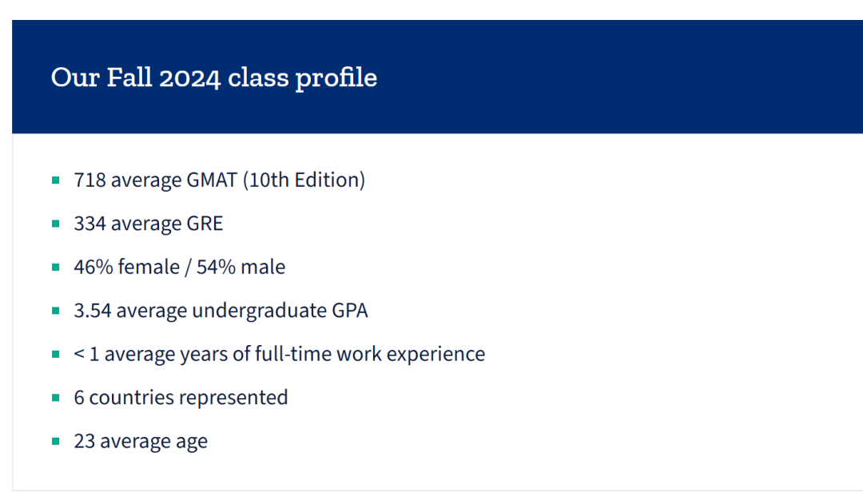Click the '6 countries represented' text

[x=181, y=397]
